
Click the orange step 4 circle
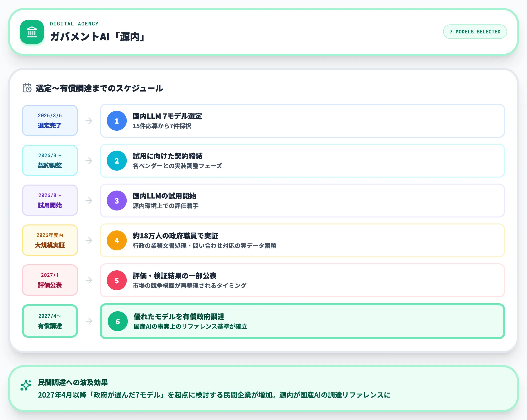(117, 240)
